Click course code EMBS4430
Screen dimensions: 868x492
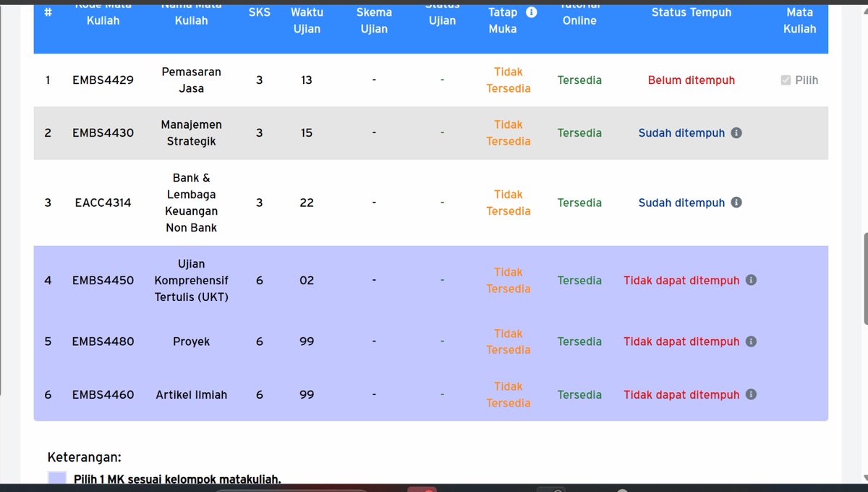[103, 133]
